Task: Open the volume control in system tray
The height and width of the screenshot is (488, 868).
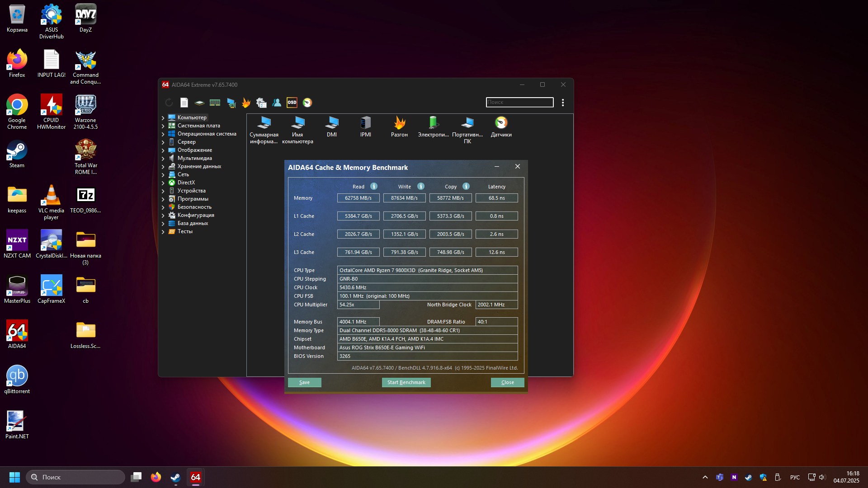Action: point(822,477)
